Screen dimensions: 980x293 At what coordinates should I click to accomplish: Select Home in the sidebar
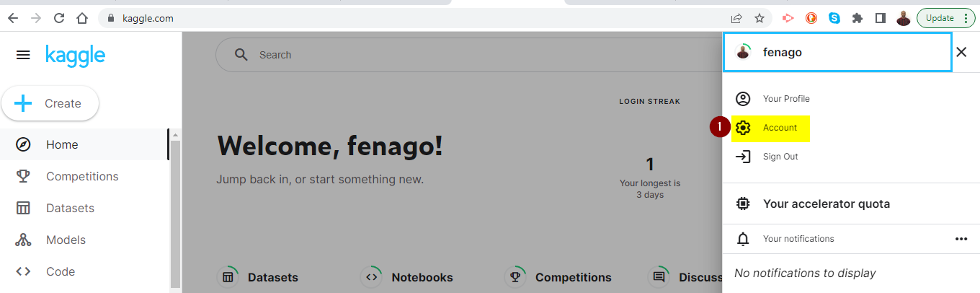(x=62, y=144)
